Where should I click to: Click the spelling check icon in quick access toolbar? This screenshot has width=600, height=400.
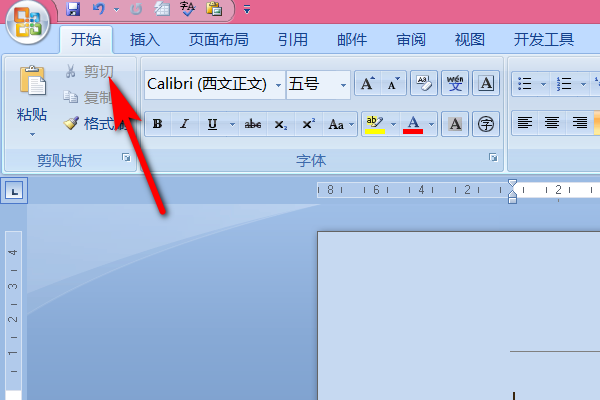188,9
